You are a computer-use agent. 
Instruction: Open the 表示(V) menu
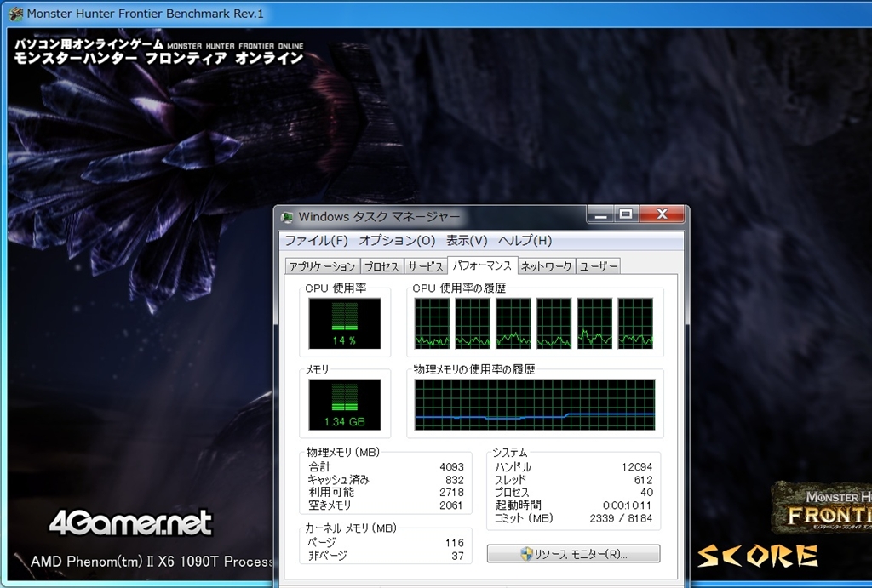[x=467, y=241]
